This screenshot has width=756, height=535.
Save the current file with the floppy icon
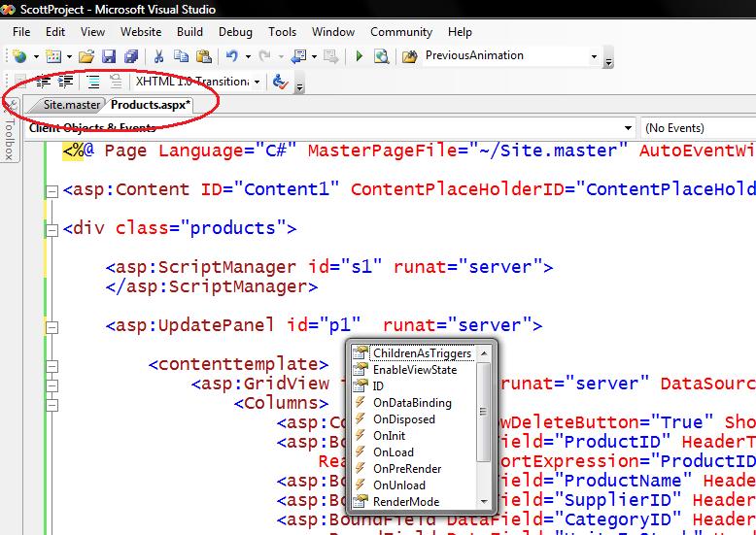(x=109, y=56)
